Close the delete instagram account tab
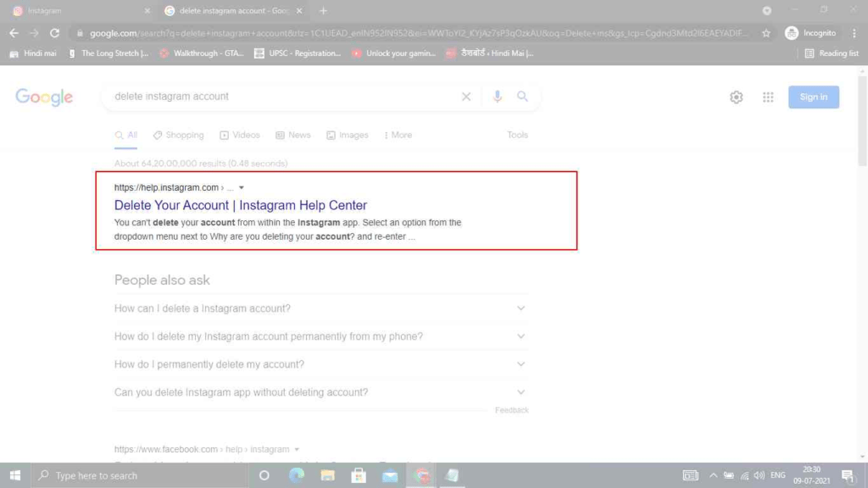 point(299,10)
